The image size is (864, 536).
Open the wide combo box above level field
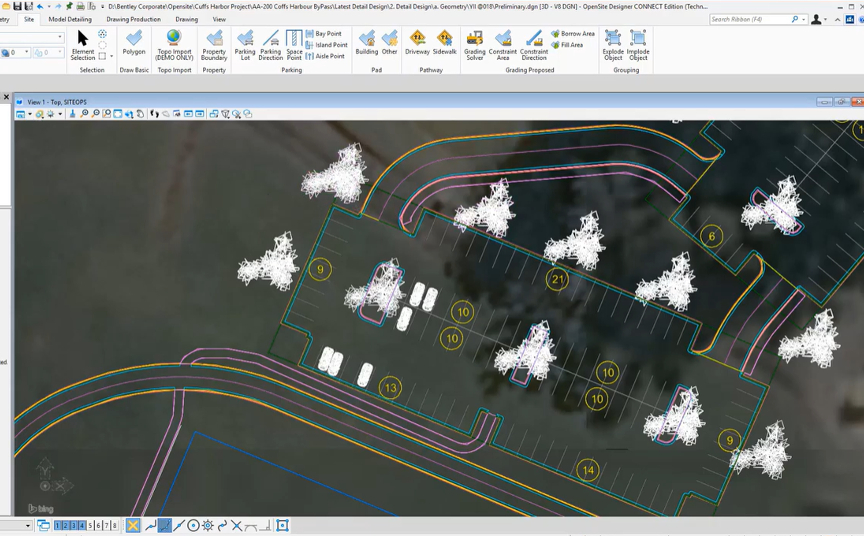coord(31,37)
